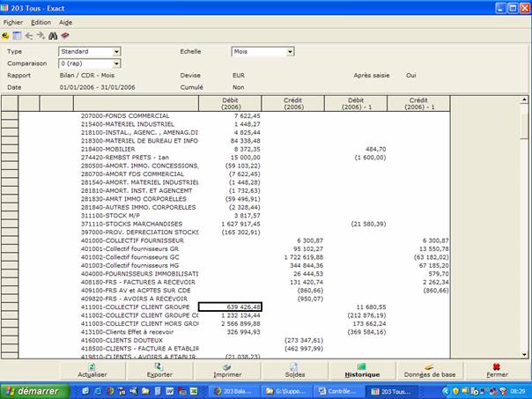This screenshot has width=532, height=399.
Task: Show the Historique view
Action: (362, 369)
